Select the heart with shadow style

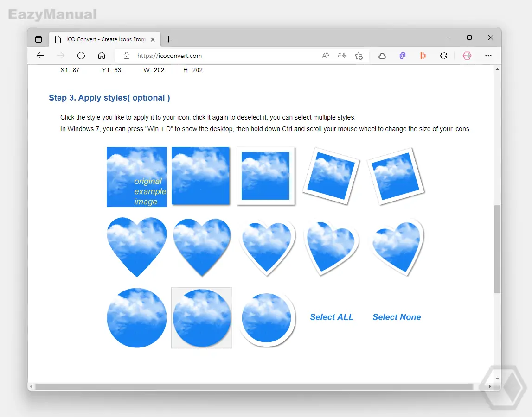(x=202, y=247)
